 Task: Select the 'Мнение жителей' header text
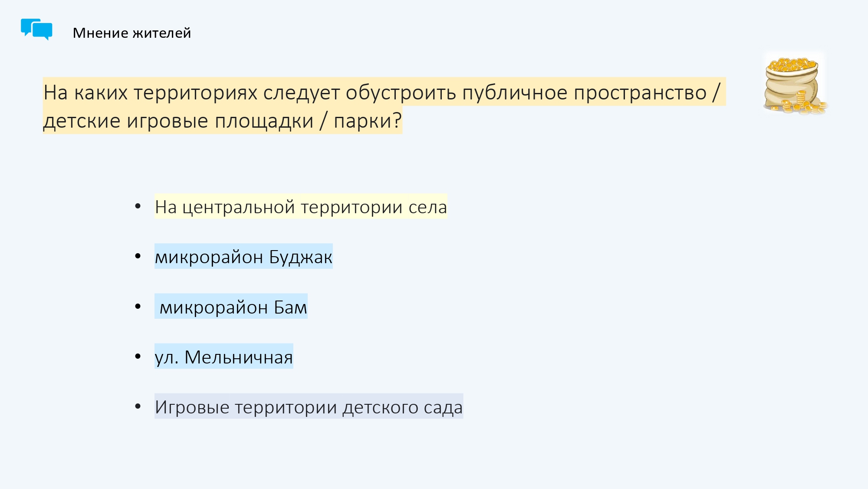click(x=132, y=33)
